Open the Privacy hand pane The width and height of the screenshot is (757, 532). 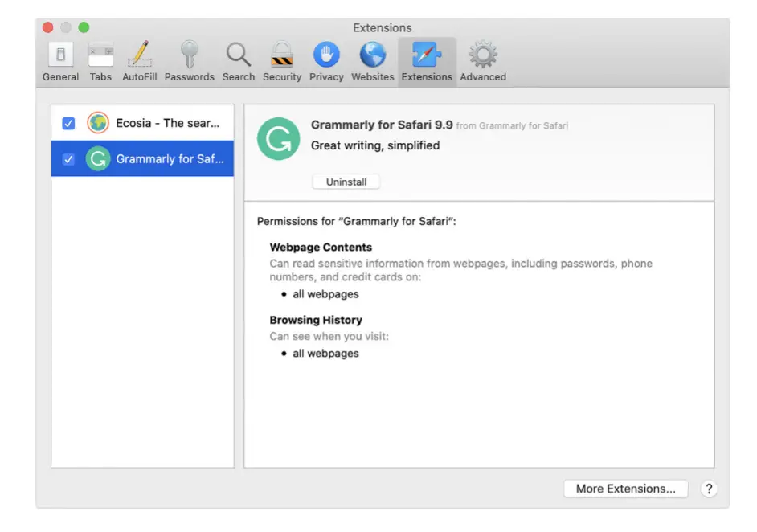tap(326, 62)
